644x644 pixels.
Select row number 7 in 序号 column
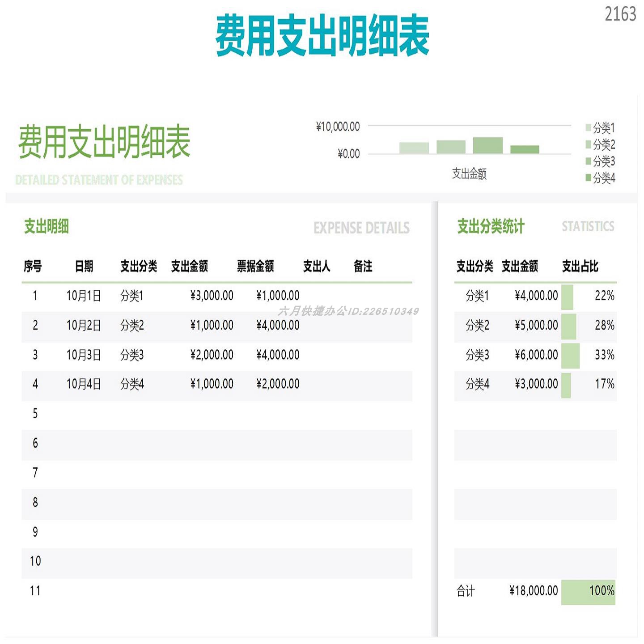point(35,473)
